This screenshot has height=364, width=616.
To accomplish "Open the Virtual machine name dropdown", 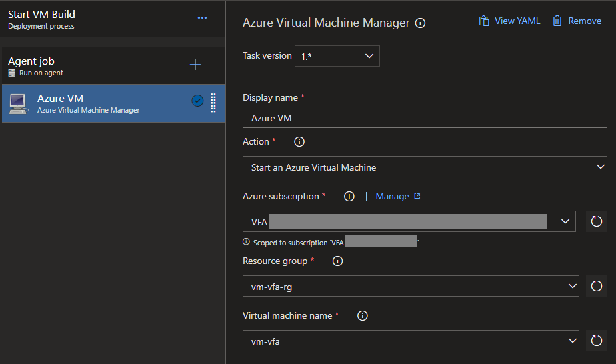I will coord(411,341).
